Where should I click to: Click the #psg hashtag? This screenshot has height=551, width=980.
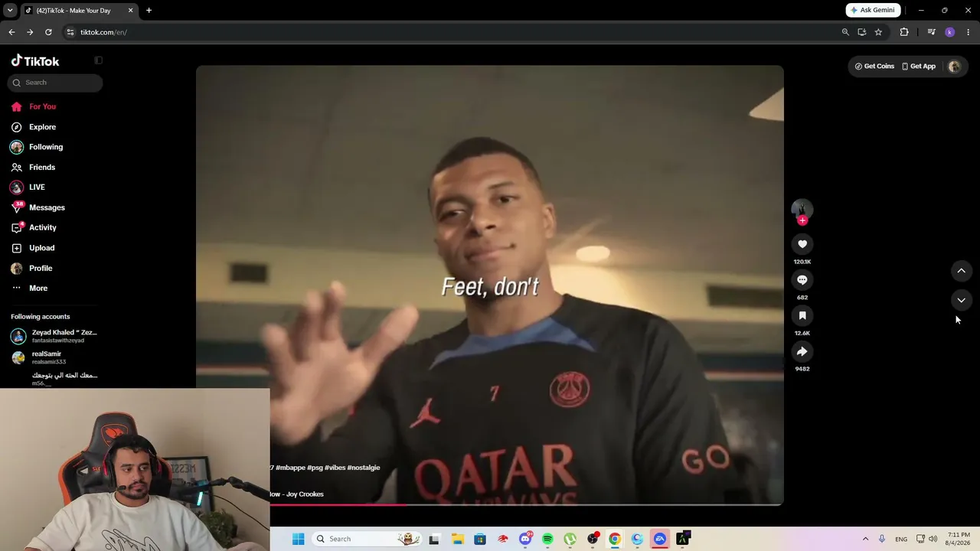[315, 468]
